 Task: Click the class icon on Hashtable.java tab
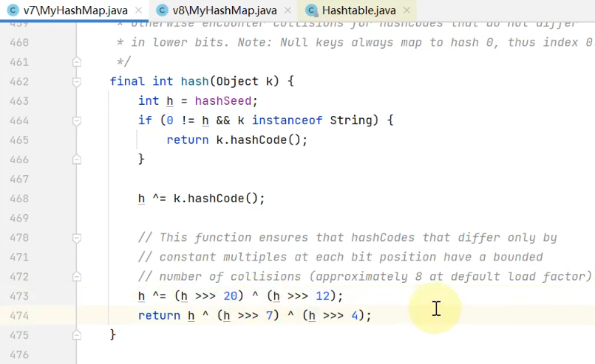311,10
